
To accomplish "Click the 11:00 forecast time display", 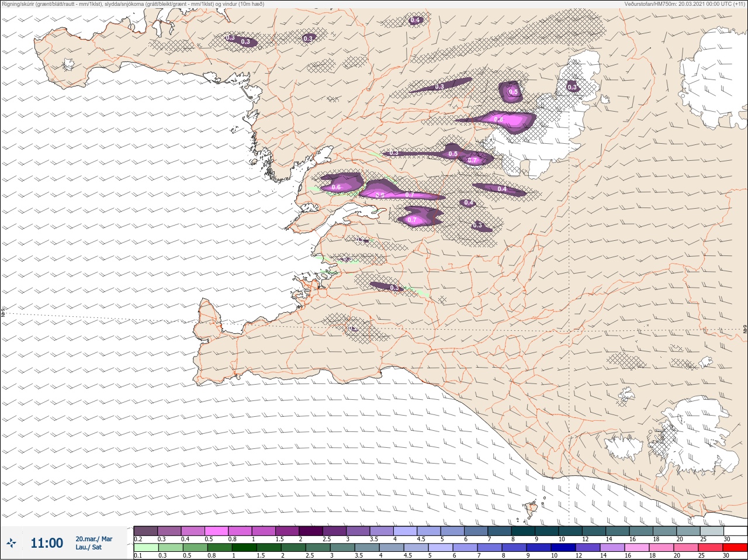I will pyautogui.click(x=47, y=543).
